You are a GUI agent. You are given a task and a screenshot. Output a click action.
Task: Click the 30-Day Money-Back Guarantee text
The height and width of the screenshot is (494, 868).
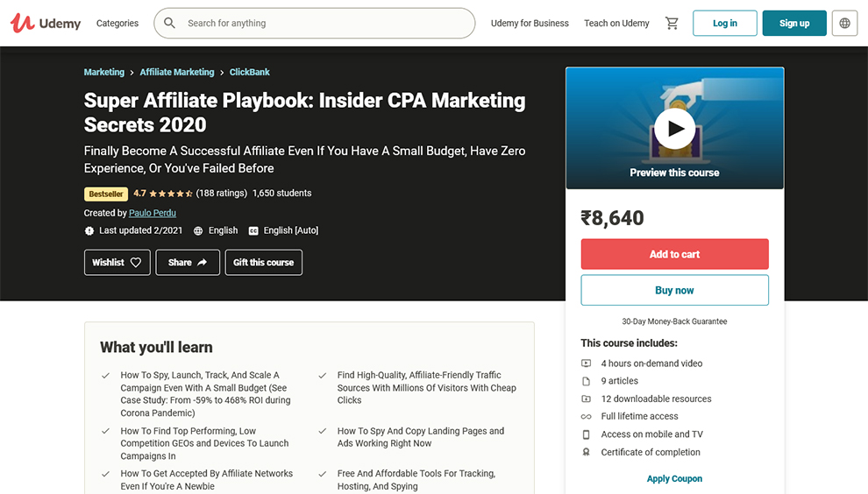(x=674, y=321)
